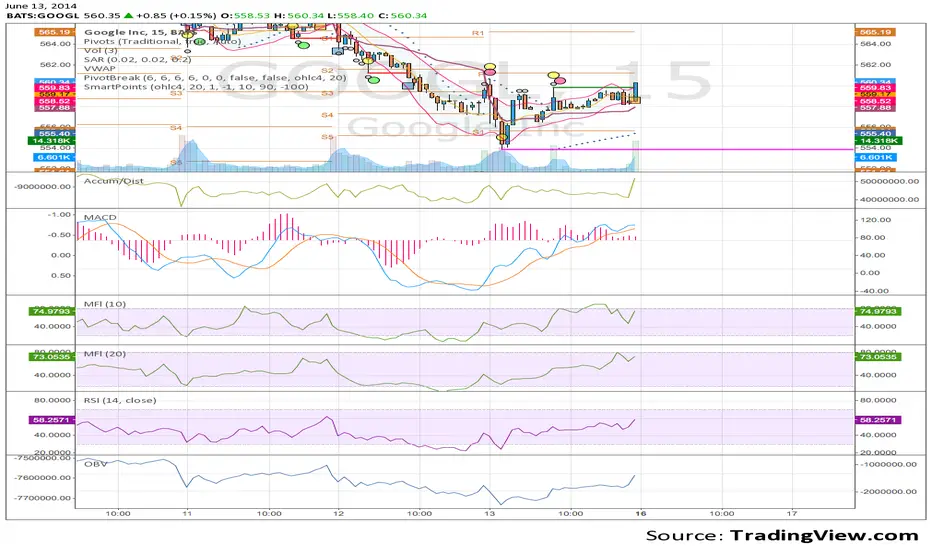Click the 557.88 price tag on right axis
Screen dimensions: 932x550
[875, 108]
